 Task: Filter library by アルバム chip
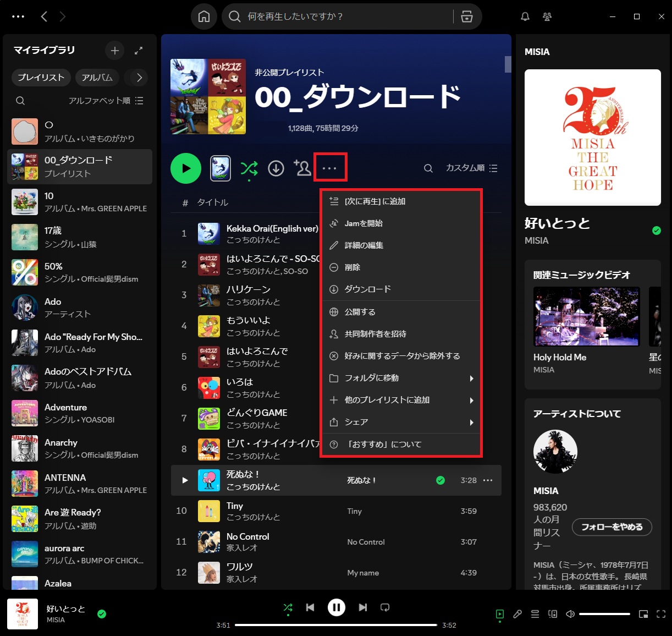97,78
